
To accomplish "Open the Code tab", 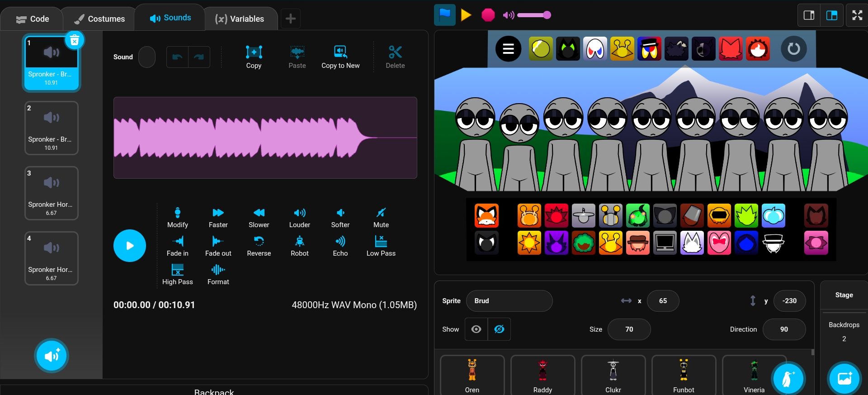I will [33, 19].
